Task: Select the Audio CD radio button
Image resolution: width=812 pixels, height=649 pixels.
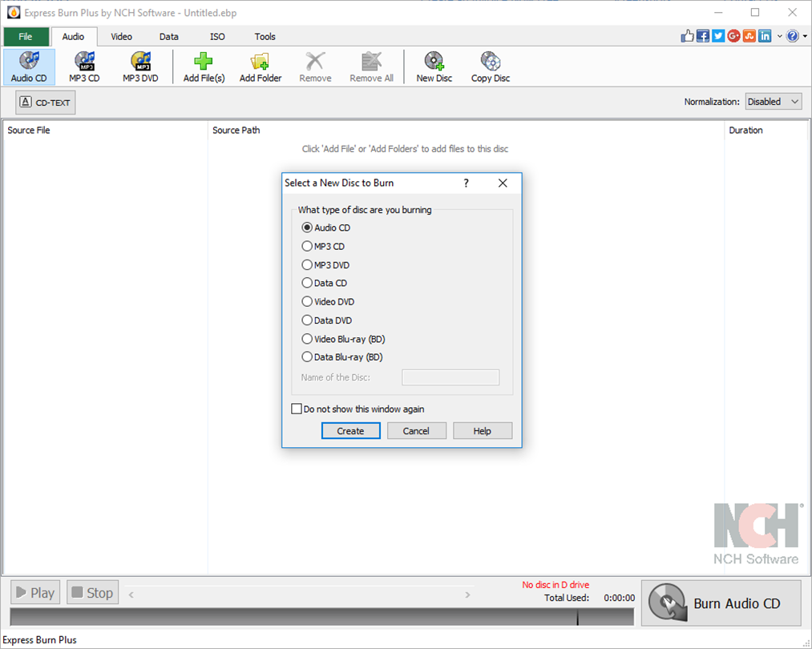Action: tap(306, 228)
